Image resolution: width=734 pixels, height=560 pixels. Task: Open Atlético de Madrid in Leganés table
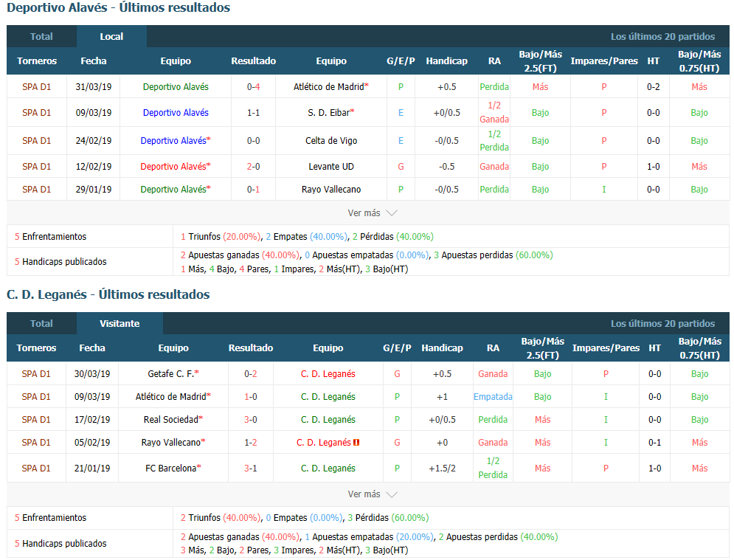pos(171,397)
